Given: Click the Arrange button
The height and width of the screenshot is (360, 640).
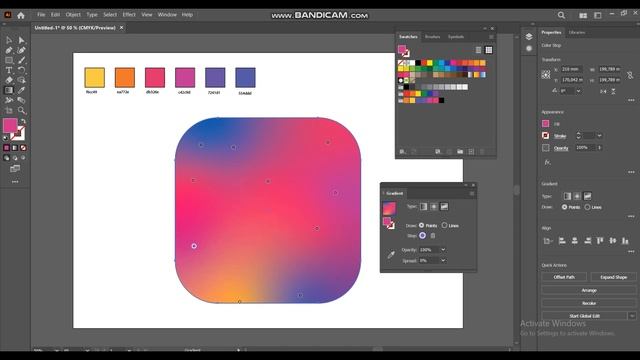Looking at the screenshot, I should pyautogui.click(x=589, y=290).
